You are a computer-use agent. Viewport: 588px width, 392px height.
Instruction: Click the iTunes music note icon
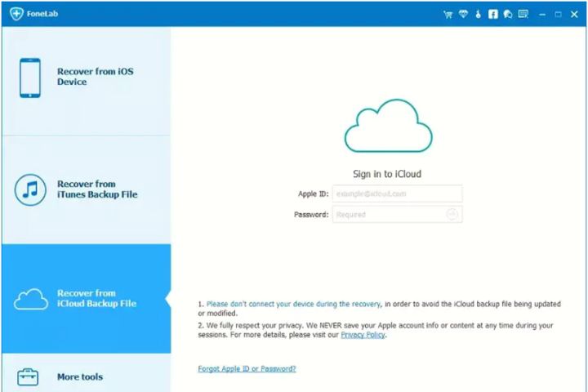[30, 189]
